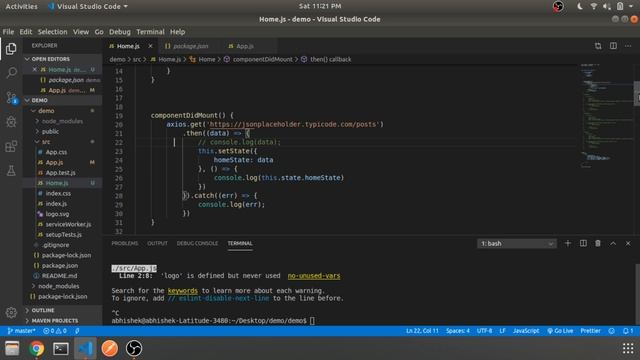Switch to Problems panel tab

[124, 243]
